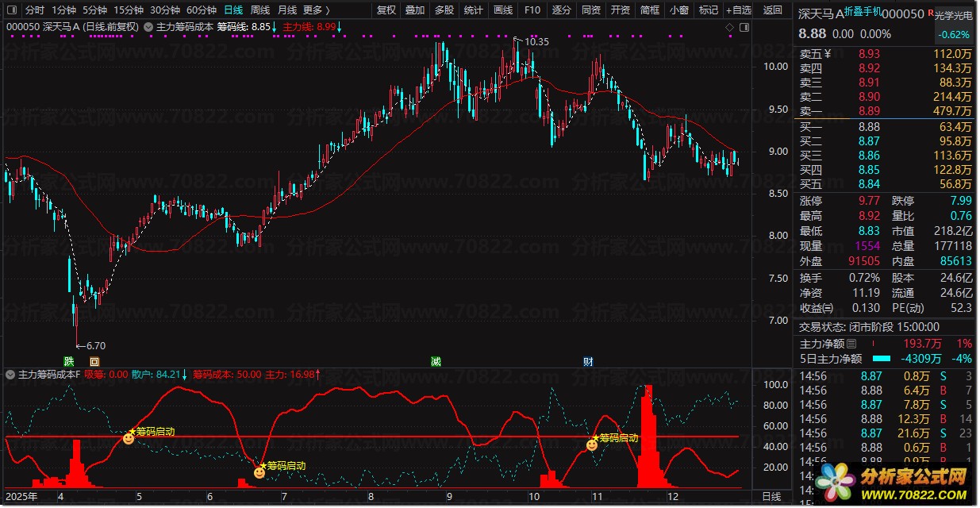980x508 pixels.
Task: Expand the 更多 timeframe options
Action: 316,10
